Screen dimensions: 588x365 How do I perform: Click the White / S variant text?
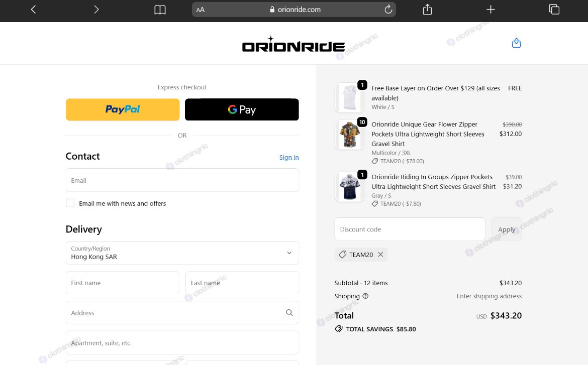click(383, 107)
